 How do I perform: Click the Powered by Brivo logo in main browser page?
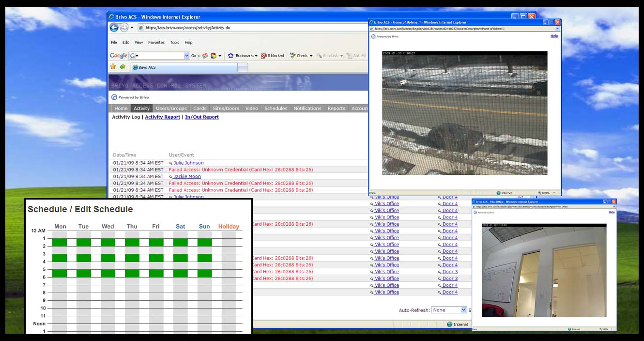pyautogui.click(x=130, y=97)
